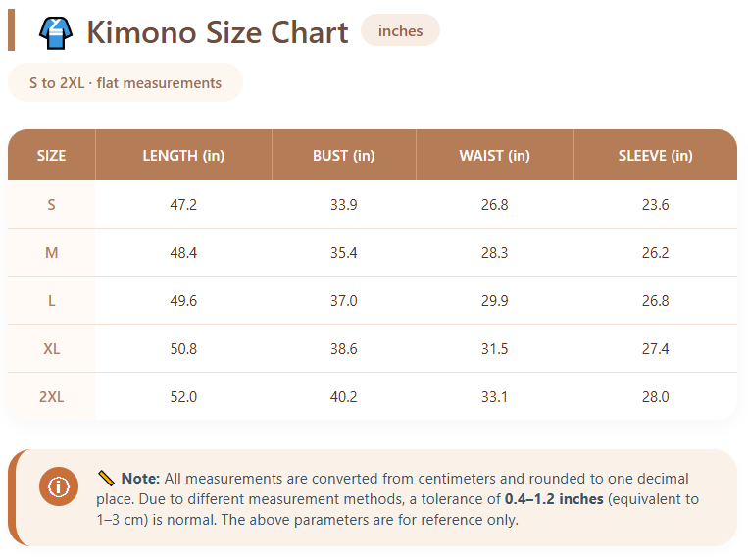Click the S to 2XL flat measurements pill
Viewport: 748px width, 560px height.
coord(125,83)
